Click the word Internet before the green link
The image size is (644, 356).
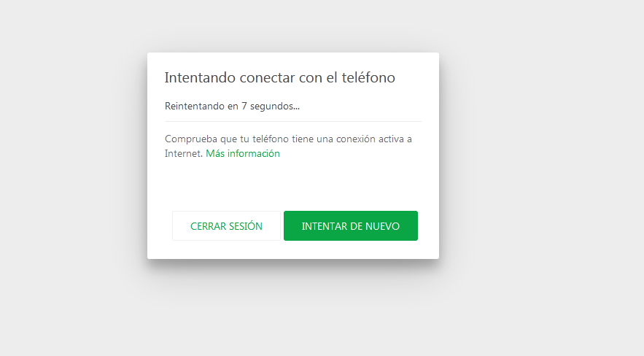184,154
